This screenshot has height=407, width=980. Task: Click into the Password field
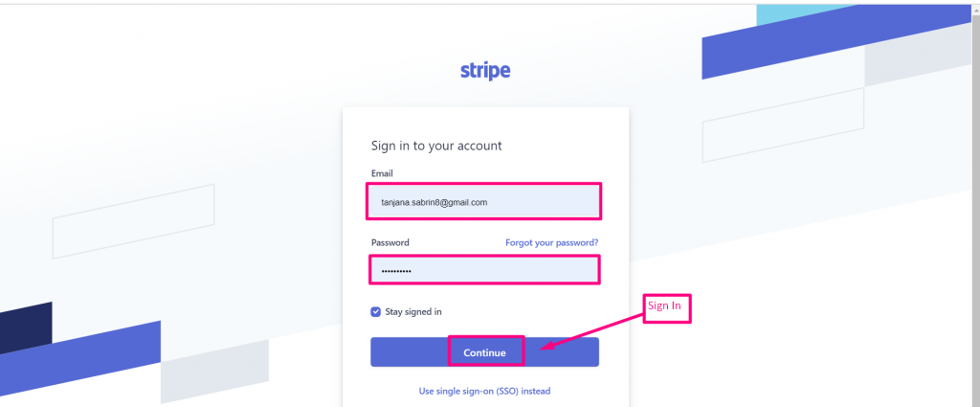tap(484, 271)
